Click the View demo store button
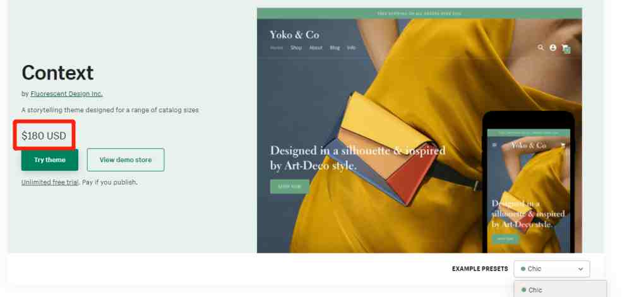644x297 pixels. (126, 160)
